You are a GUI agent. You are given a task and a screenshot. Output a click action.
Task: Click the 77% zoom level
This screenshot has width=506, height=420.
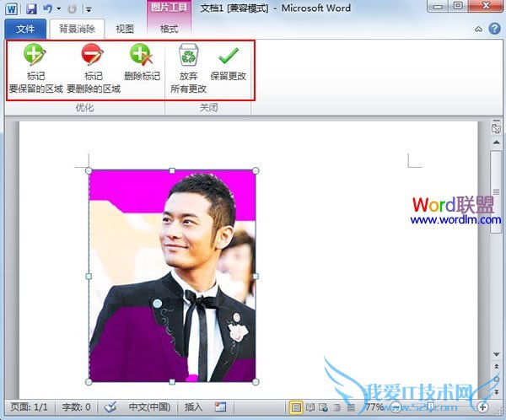tap(374, 407)
